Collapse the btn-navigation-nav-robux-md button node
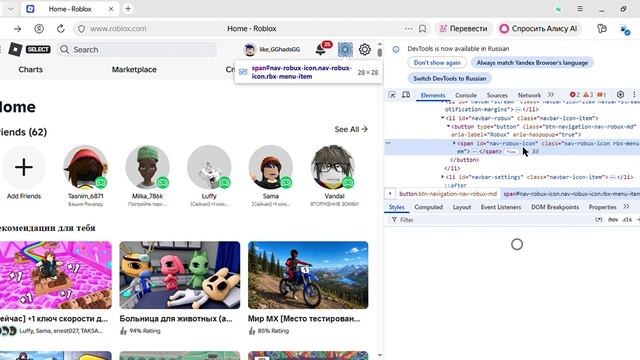640x360 pixels. (x=448, y=127)
